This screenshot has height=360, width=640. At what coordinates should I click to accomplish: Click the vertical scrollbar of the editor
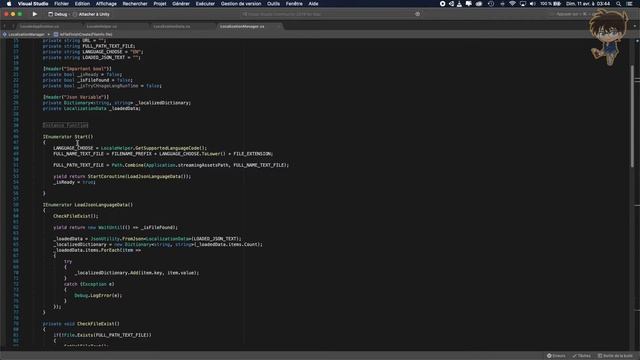point(632,116)
